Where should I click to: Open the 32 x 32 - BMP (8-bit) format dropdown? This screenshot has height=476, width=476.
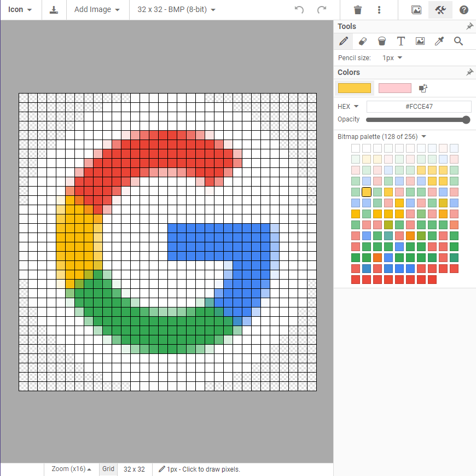[177, 10]
